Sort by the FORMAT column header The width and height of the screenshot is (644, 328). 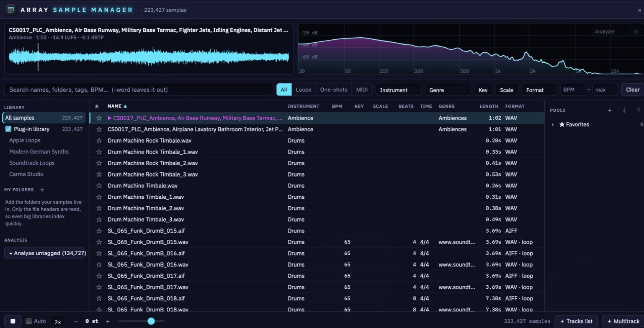[x=515, y=106]
